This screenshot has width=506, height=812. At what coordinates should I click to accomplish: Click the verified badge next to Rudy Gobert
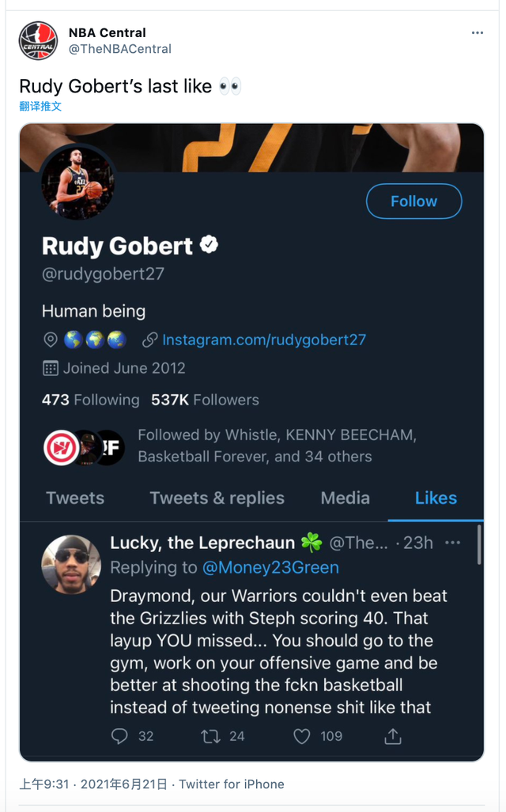[x=209, y=246]
